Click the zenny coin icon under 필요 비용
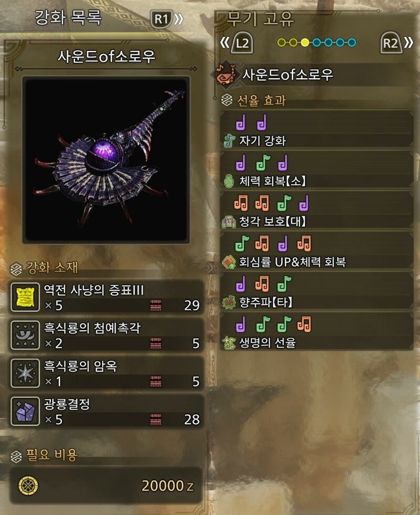The width and height of the screenshot is (420, 515). pos(28,486)
